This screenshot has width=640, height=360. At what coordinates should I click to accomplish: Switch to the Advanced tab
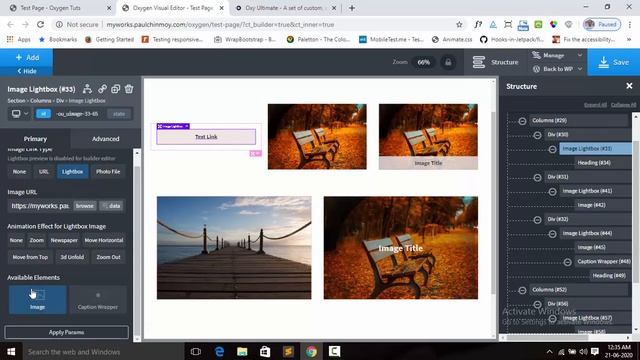click(106, 139)
